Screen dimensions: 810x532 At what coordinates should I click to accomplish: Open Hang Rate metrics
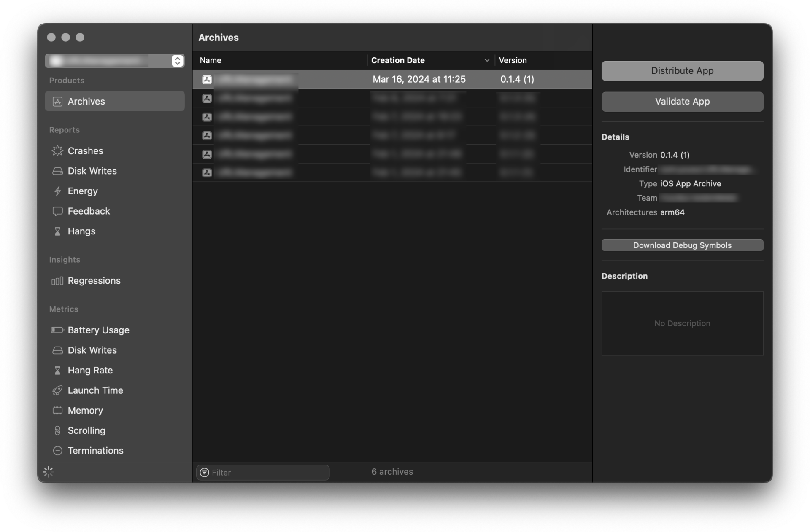[115, 370]
